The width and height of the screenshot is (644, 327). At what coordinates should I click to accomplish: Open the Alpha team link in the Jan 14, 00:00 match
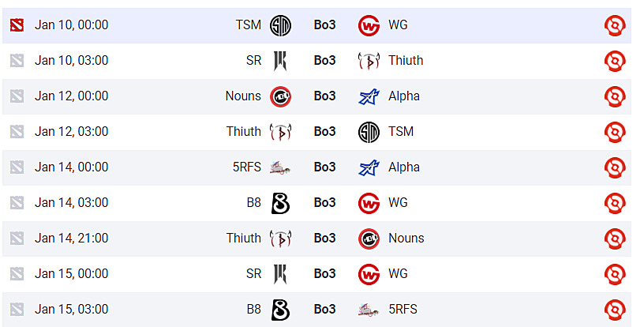pyautogui.click(x=404, y=167)
